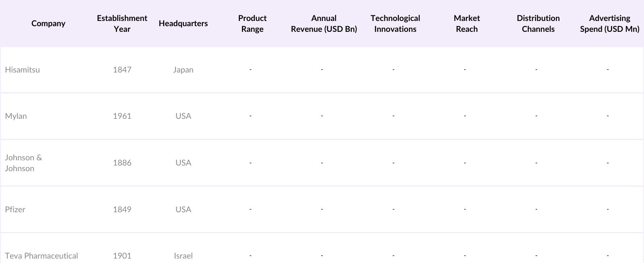Click the Advertising Spend (USD Mn) header
Image resolution: width=644 pixels, height=263 pixels.
click(x=609, y=23)
